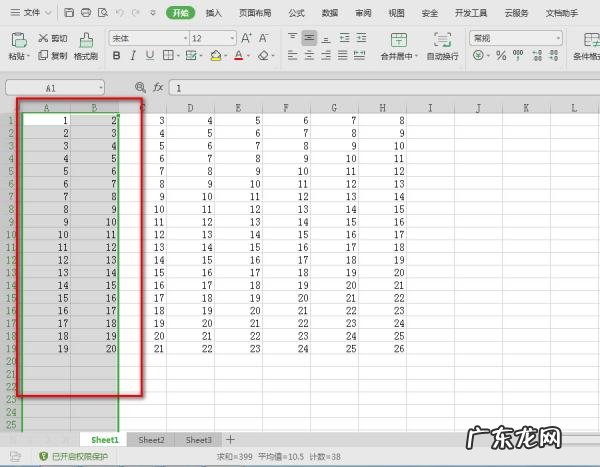
Task: Click the clear formatting eraser icon
Action: pos(263,56)
